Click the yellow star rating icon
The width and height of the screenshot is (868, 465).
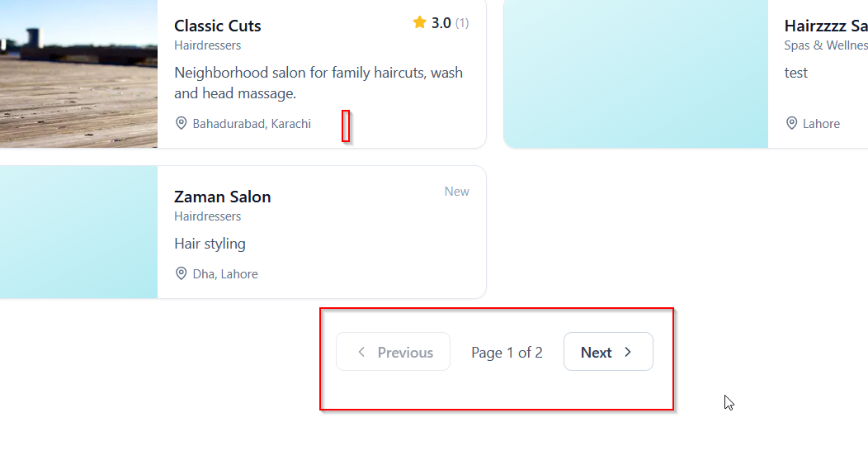point(420,22)
